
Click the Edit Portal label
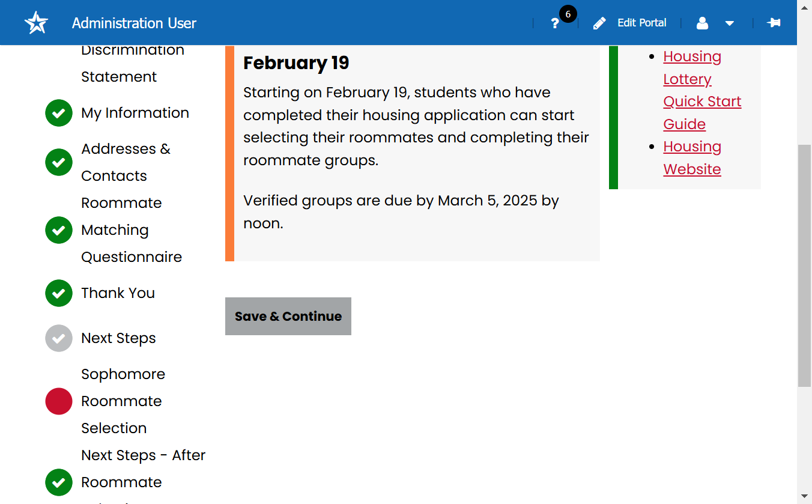(642, 23)
